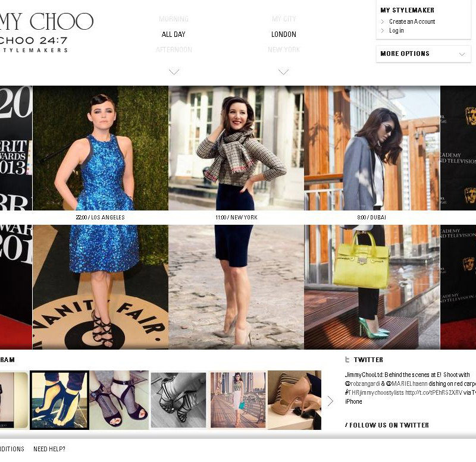Follow us on Twitter link
This screenshot has width=476, height=462.
click(387, 425)
